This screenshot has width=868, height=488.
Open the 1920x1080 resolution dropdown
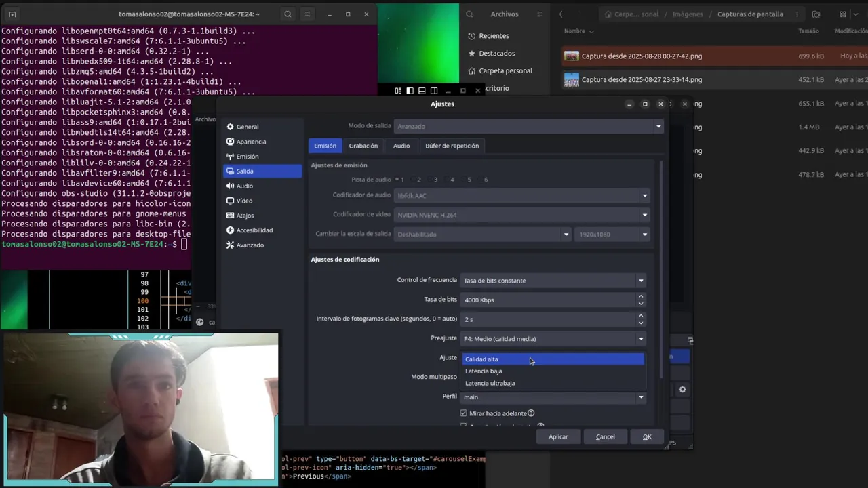612,235
